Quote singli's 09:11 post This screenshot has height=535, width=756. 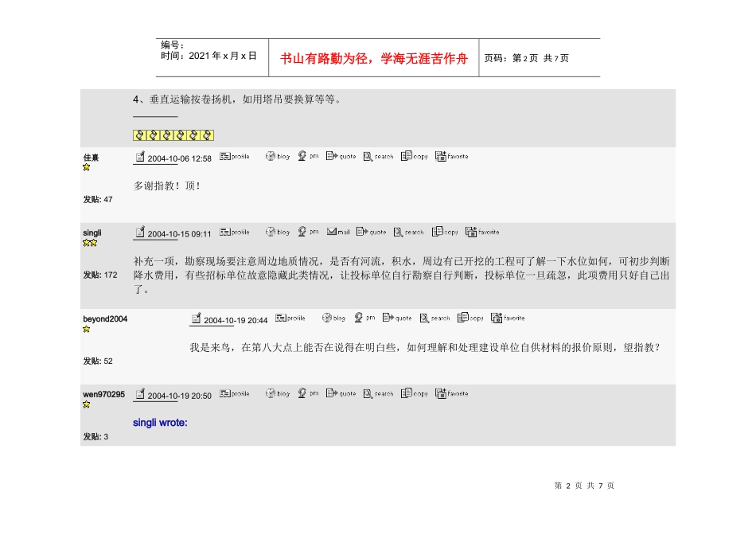point(372,232)
